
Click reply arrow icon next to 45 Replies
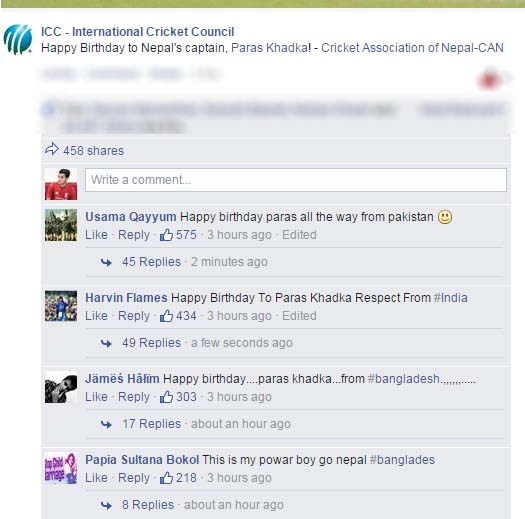(106, 263)
